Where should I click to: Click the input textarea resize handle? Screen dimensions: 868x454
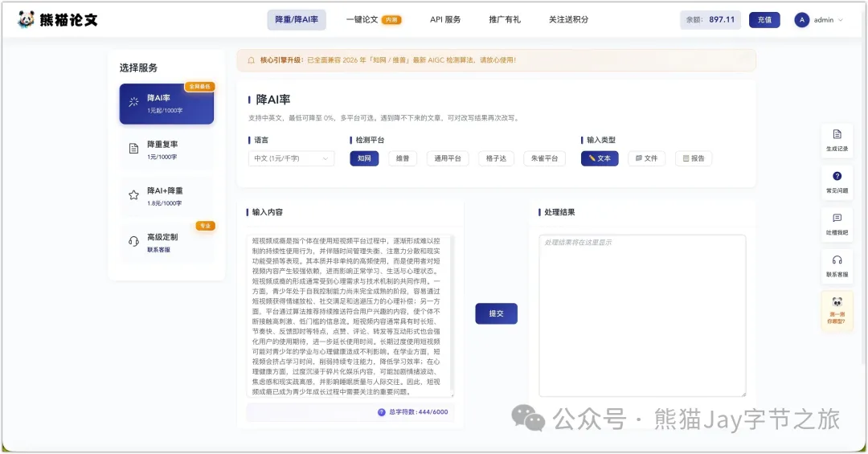click(452, 395)
